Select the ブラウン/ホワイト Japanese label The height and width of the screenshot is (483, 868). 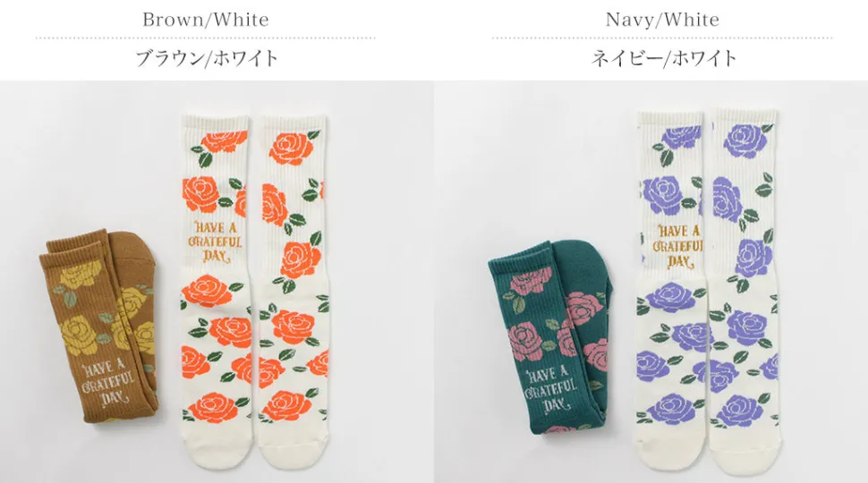(x=207, y=59)
